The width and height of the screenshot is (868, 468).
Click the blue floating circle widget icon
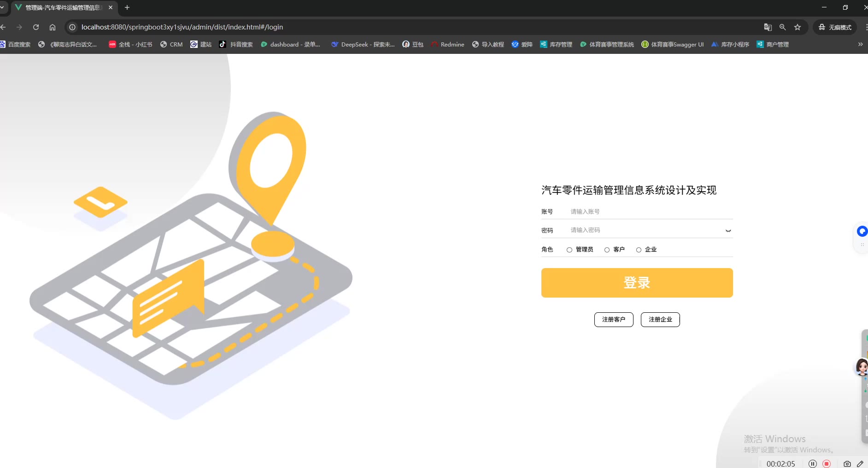click(862, 231)
